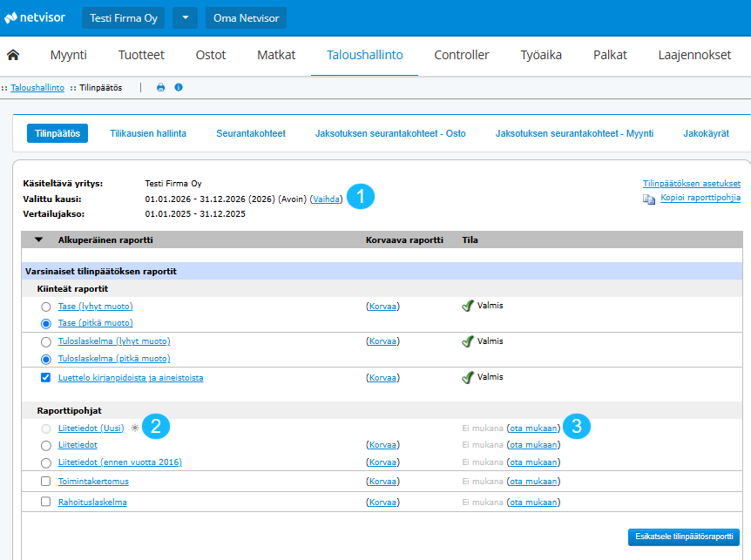
Task: Click Vaihda to change the period
Action: tap(326, 199)
